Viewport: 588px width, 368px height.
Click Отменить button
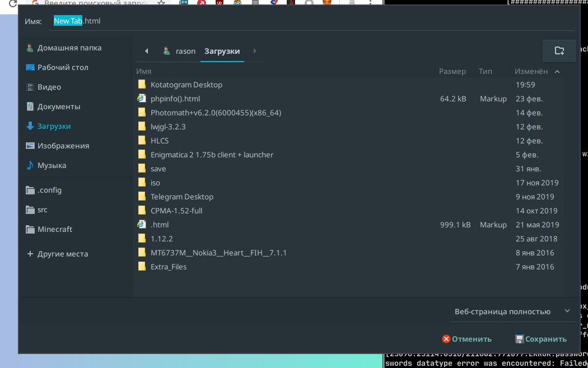[x=467, y=339]
